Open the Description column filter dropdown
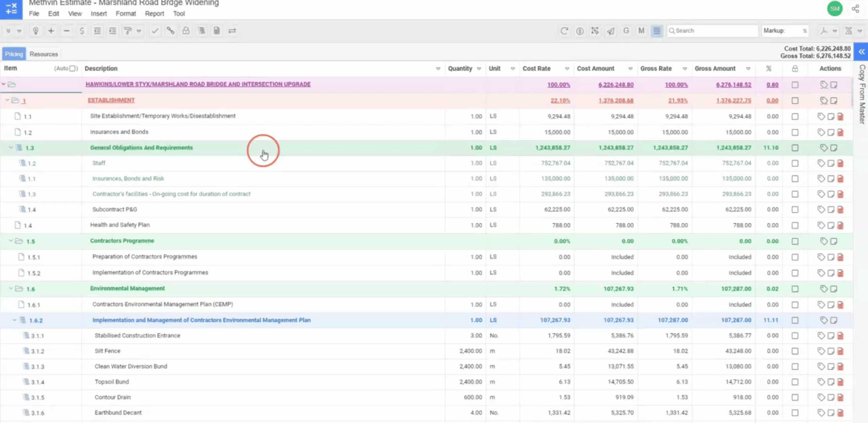This screenshot has height=423, width=868. [x=438, y=69]
